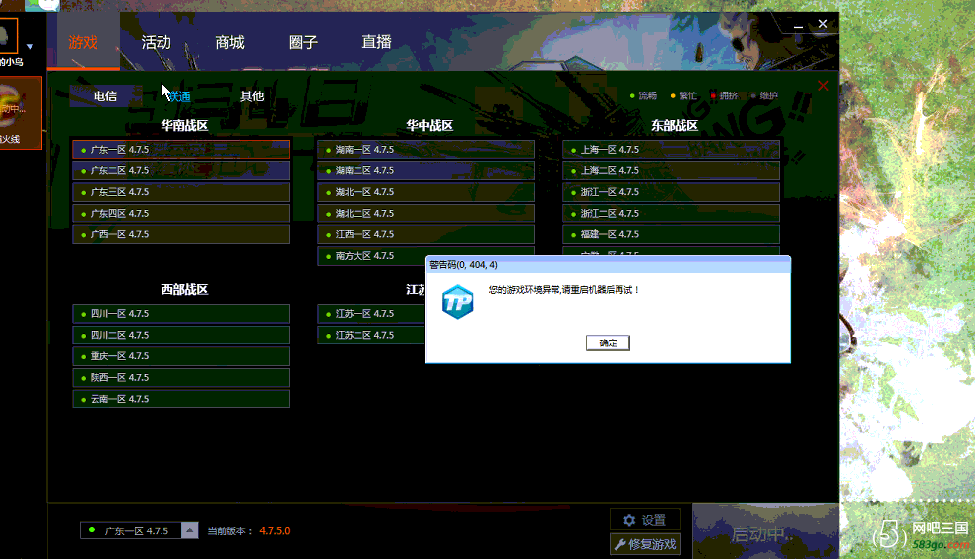Image resolution: width=975 pixels, height=560 pixels.
Task: Select the 联通 network tab
Action: (x=179, y=96)
